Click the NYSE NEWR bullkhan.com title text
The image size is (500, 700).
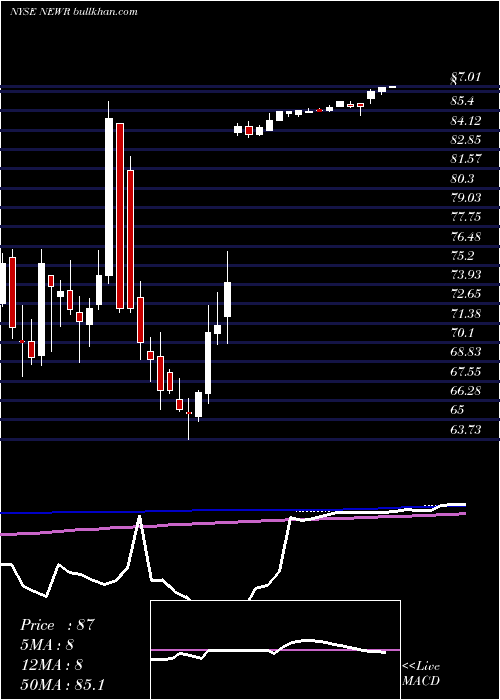(74, 12)
